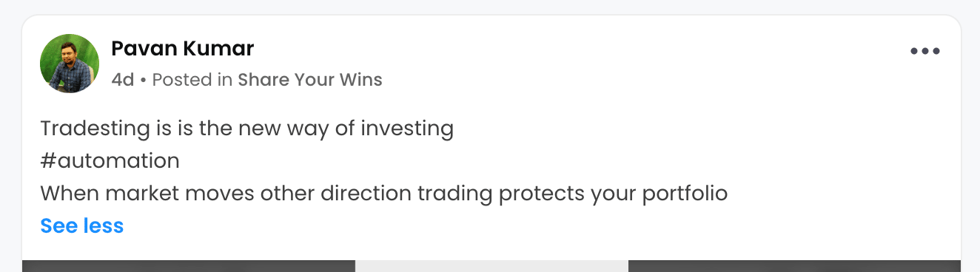Open the three-dot post options menu
This screenshot has height=272, width=980.
(925, 51)
